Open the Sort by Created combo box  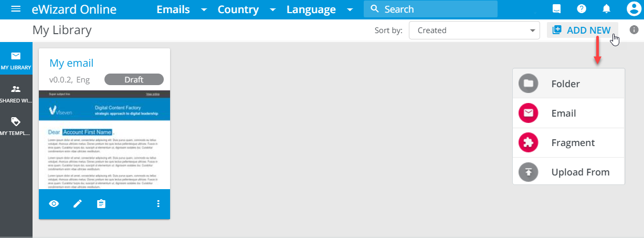474,30
